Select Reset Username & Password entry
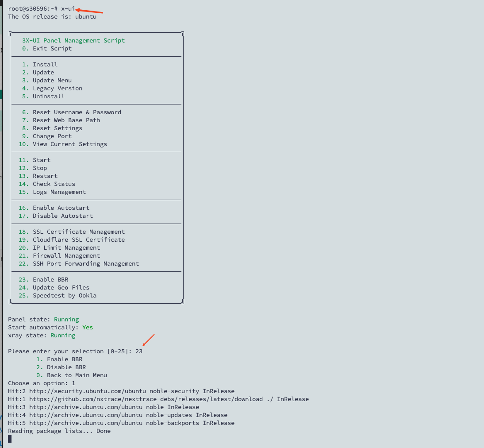The width and height of the screenshot is (484, 448). click(x=77, y=112)
